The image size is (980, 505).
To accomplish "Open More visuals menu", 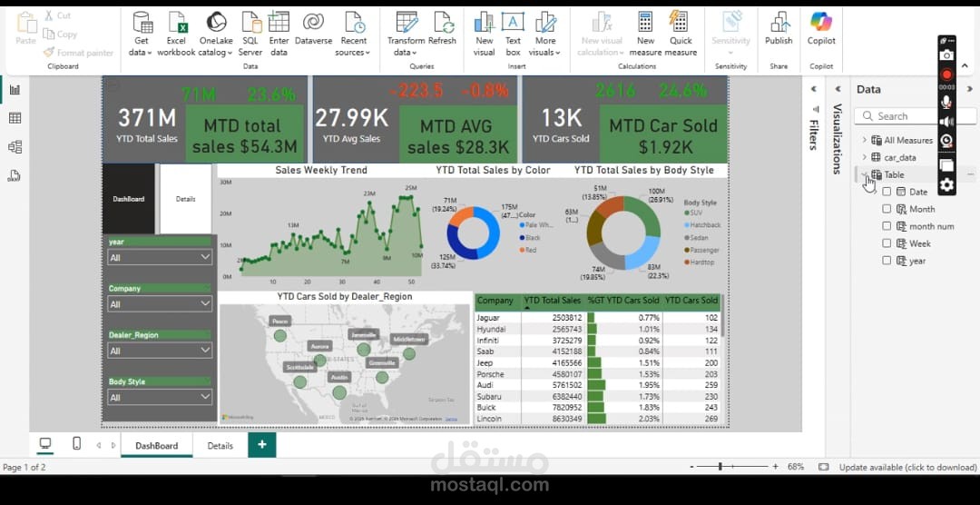I will pos(545,34).
